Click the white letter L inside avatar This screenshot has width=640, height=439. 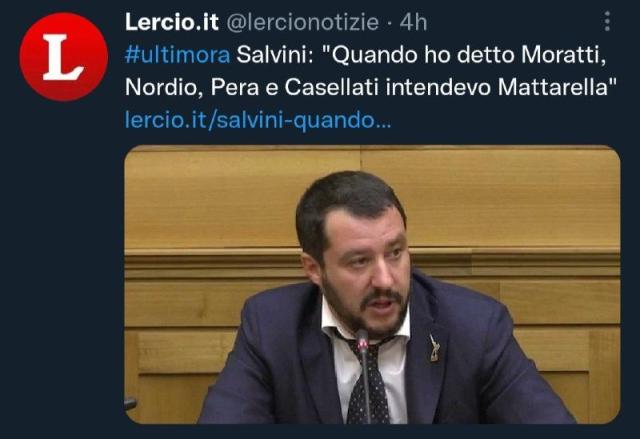coord(62,57)
